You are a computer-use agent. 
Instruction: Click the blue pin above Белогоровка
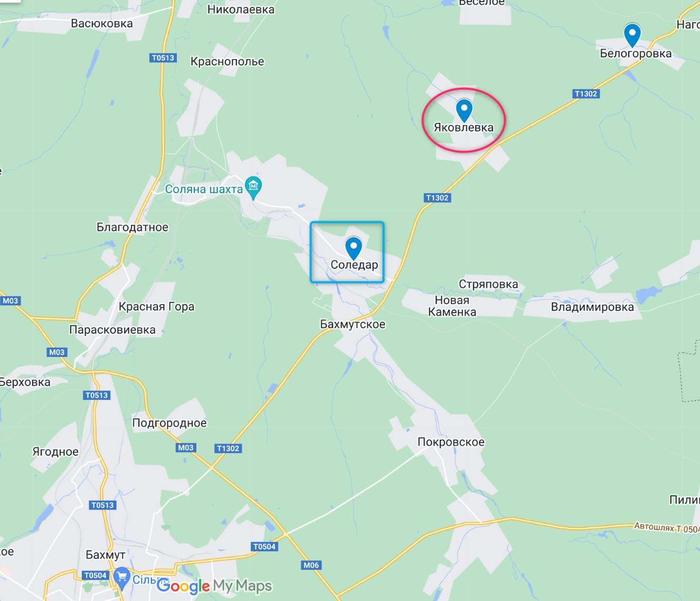[632, 35]
